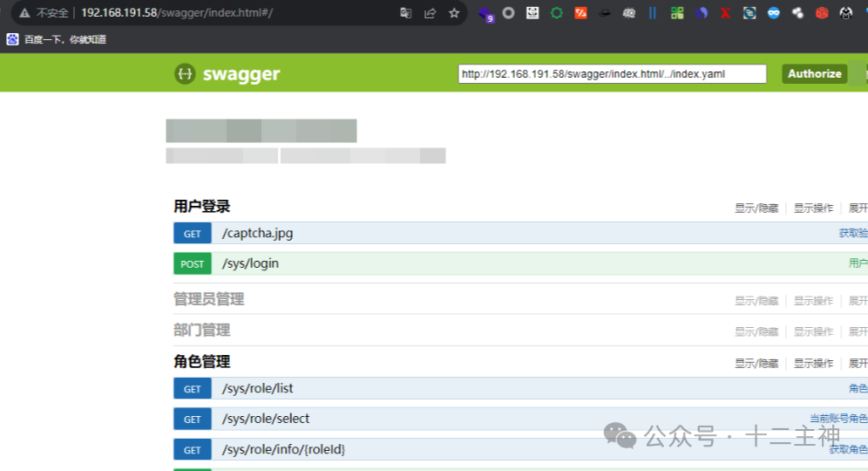Click the not-secure warning triangle icon

[x=24, y=13]
